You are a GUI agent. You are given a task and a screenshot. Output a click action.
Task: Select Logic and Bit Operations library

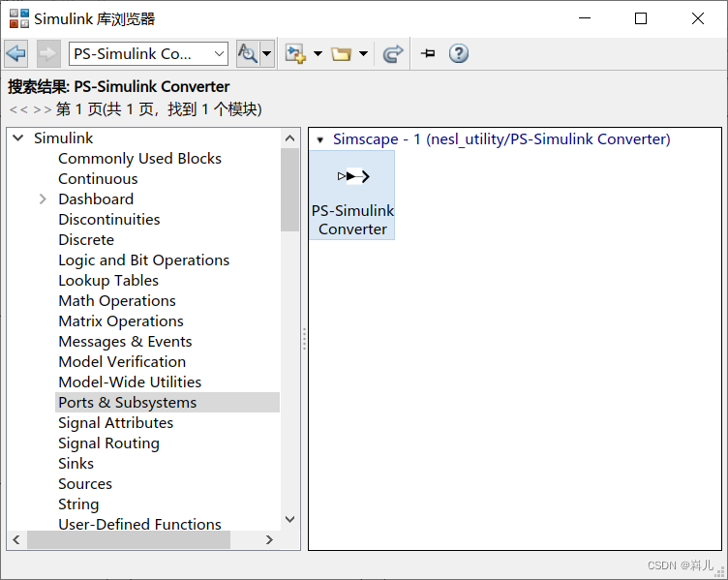click(144, 260)
